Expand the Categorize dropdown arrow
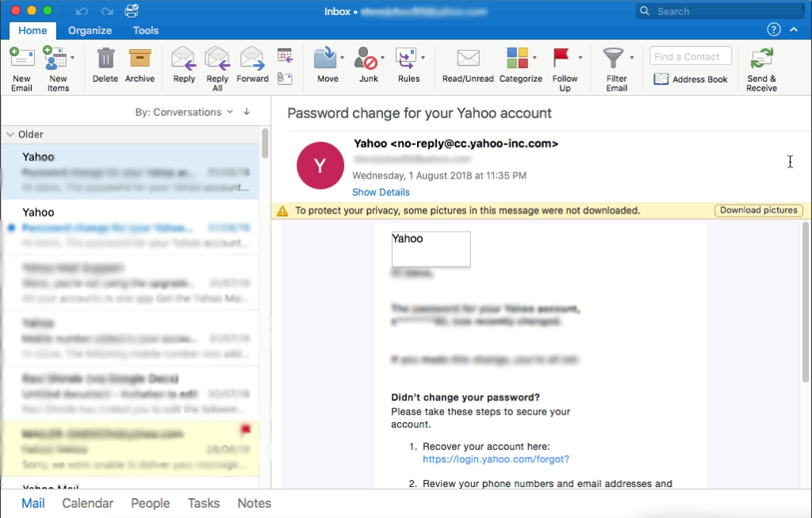812x518 pixels. (534, 57)
